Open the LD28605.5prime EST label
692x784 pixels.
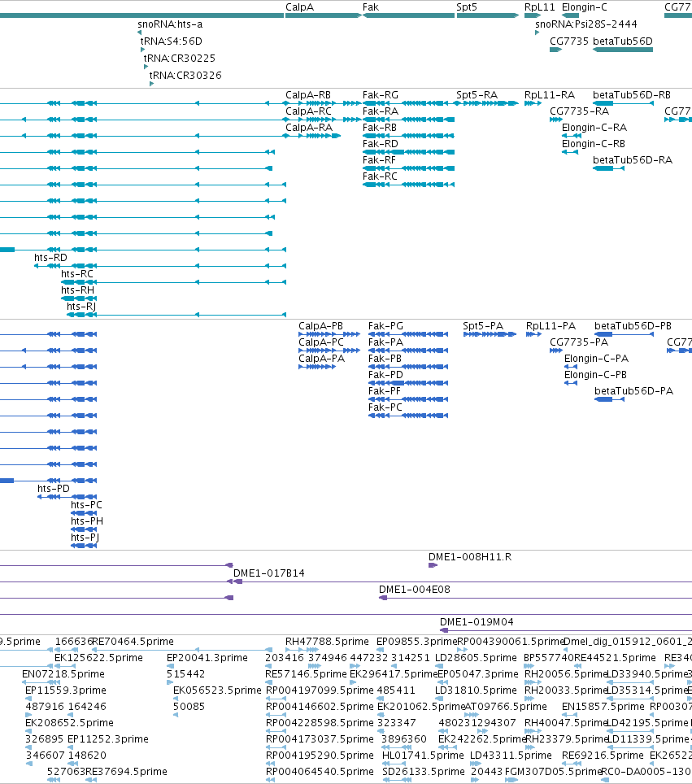476,657
